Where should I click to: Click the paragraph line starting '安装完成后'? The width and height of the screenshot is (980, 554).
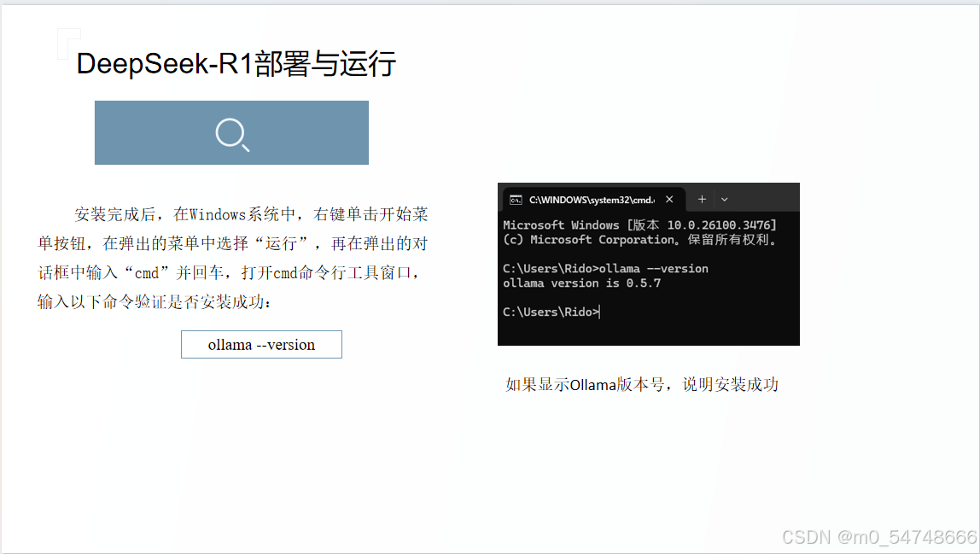coord(251,214)
